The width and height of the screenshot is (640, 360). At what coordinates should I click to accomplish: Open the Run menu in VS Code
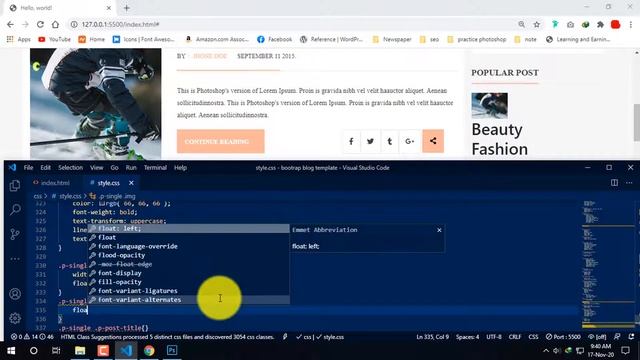(131, 168)
